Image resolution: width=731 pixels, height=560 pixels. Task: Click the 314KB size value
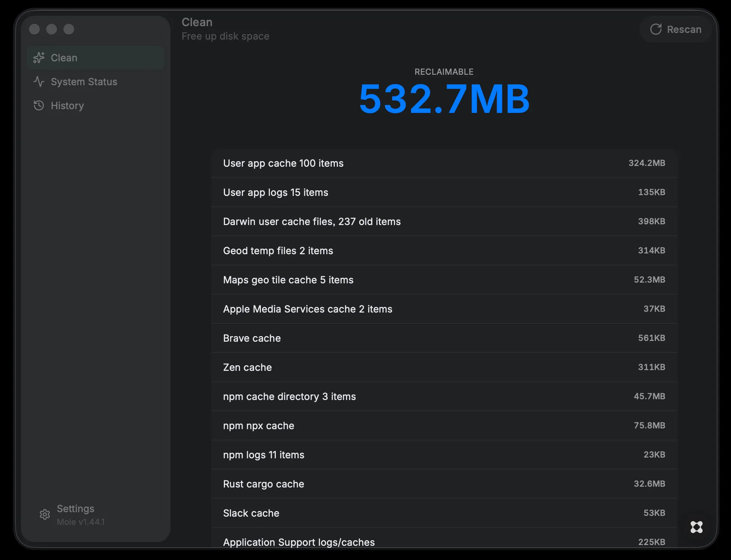point(651,250)
